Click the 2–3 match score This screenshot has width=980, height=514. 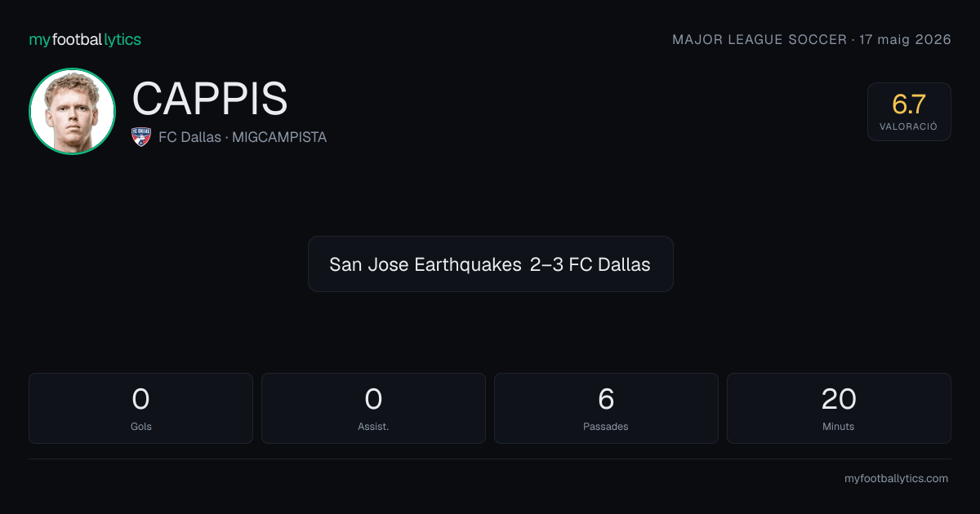[546, 264]
